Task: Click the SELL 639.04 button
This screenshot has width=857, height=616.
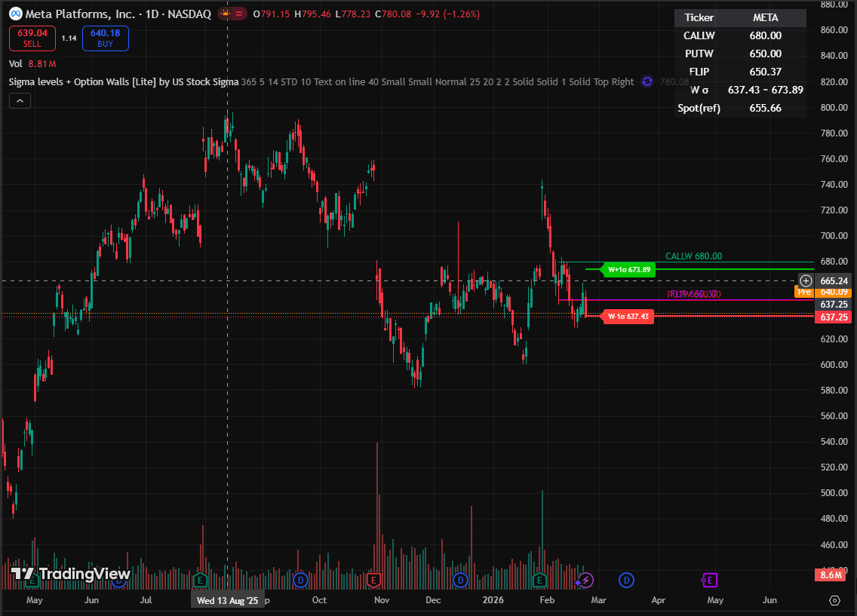Action: (x=32, y=38)
